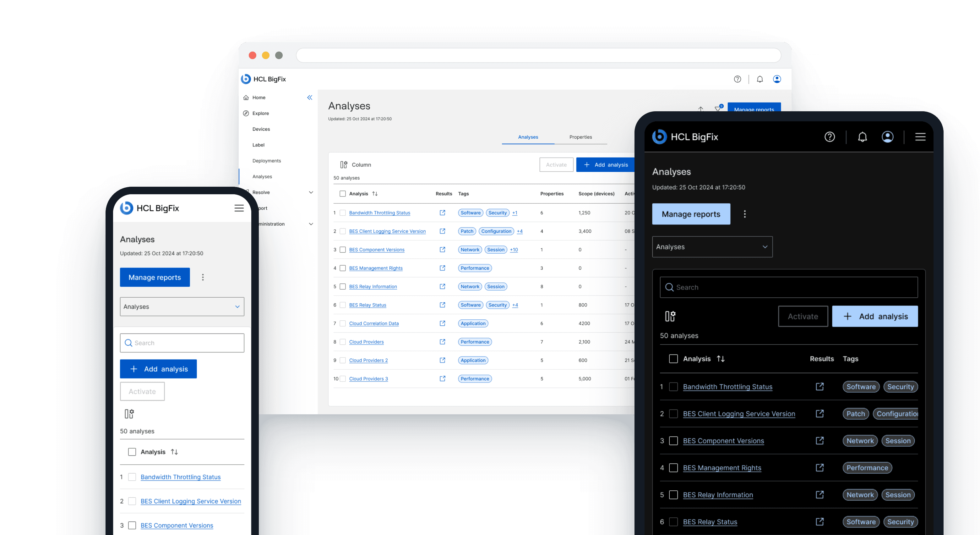This screenshot has height=535, width=980.
Task: Open Cloud Providers 2 link in desktop table
Action: coord(368,360)
